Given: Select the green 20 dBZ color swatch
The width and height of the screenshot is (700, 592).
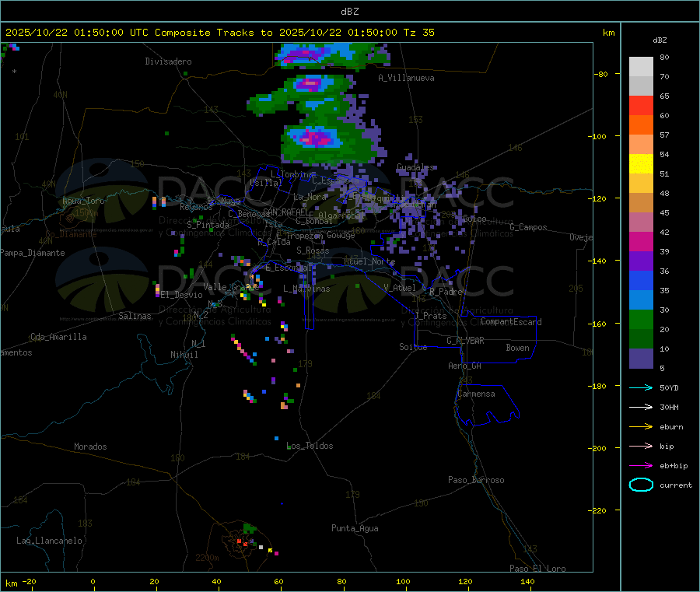Looking at the screenshot, I should click(641, 319).
